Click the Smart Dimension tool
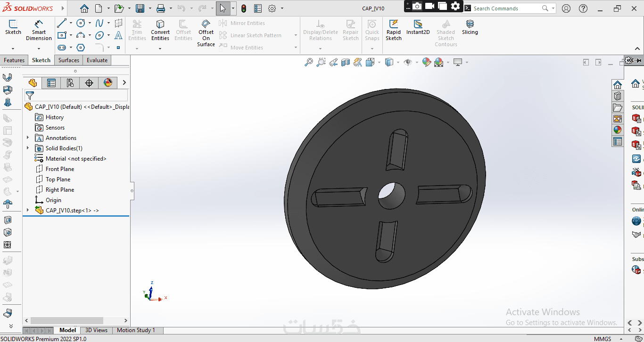 (x=39, y=30)
